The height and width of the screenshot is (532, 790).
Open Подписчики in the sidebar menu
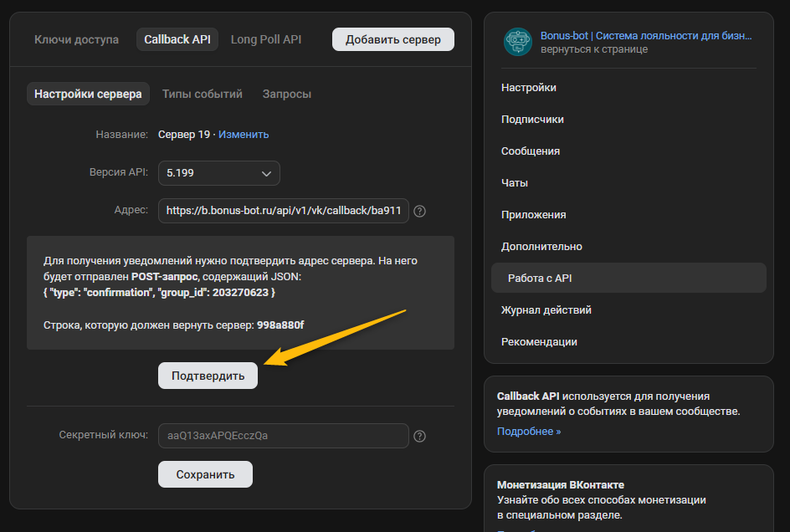pyautogui.click(x=532, y=120)
